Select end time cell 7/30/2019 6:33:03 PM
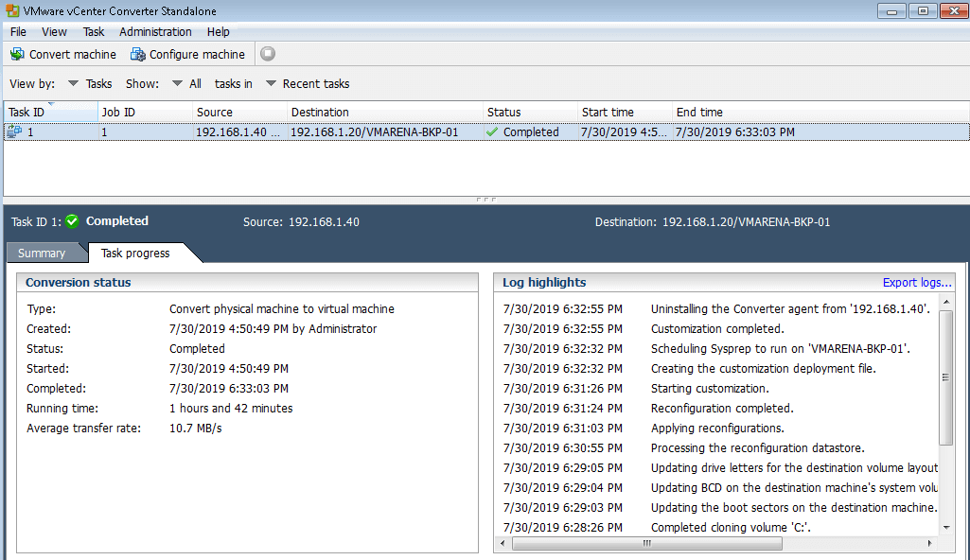 (x=735, y=131)
